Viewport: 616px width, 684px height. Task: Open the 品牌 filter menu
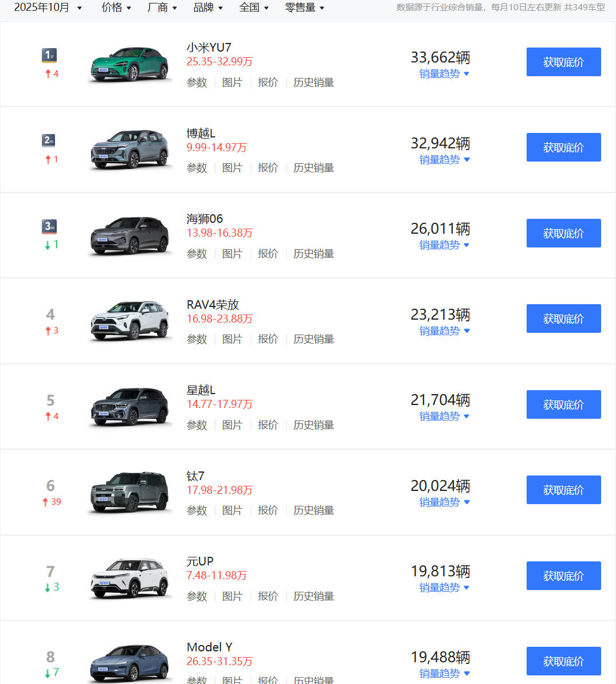click(208, 7)
